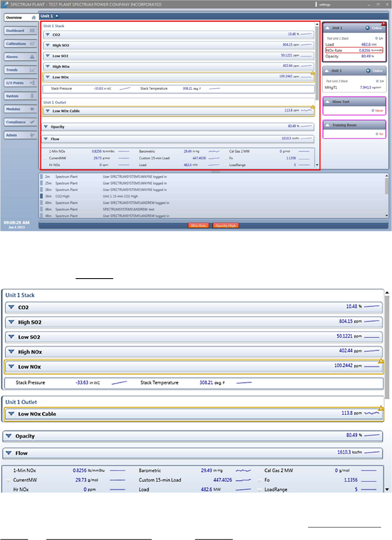Open the Dashboard section
Image resolution: width=392 pixels, height=540 pixels.
point(21,31)
